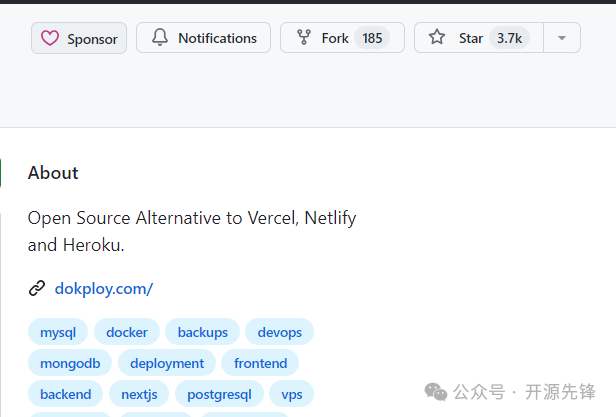Viewport: 616px width, 417px height.
Task: Click the repository description text
Action: [x=192, y=231]
